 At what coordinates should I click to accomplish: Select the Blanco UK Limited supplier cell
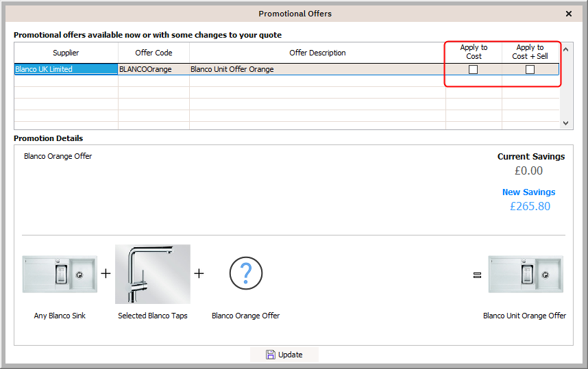click(x=66, y=69)
